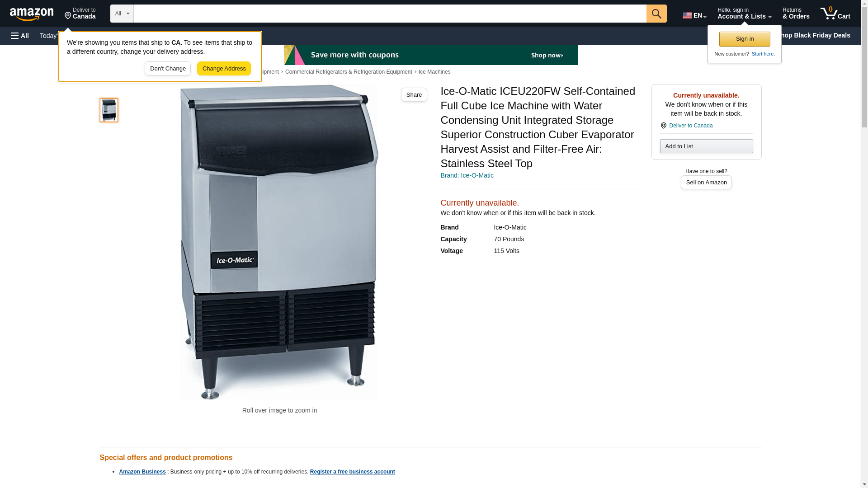The height and width of the screenshot is (488, 868).
Task: Open Ice Machines breadcrumb category
Action: click(434, 72)
